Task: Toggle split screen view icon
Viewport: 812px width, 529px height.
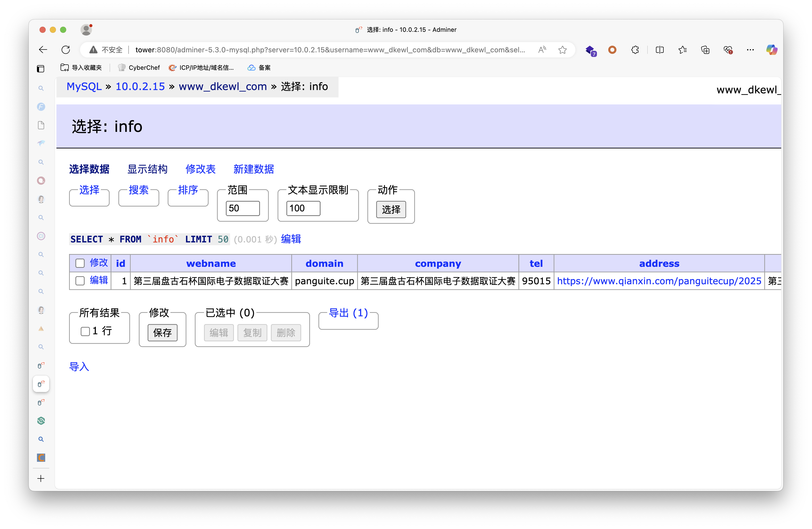Action: (660, 50)
